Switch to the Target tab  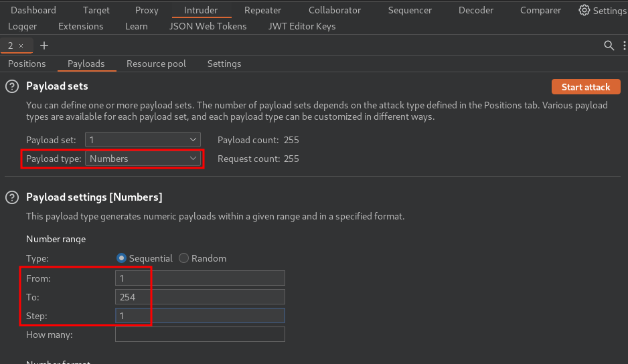click(96, 10)
